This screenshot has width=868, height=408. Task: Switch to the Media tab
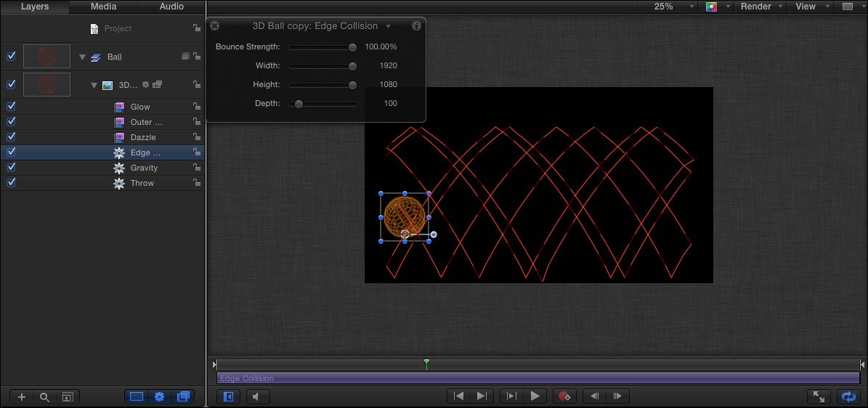pos(103,7)
